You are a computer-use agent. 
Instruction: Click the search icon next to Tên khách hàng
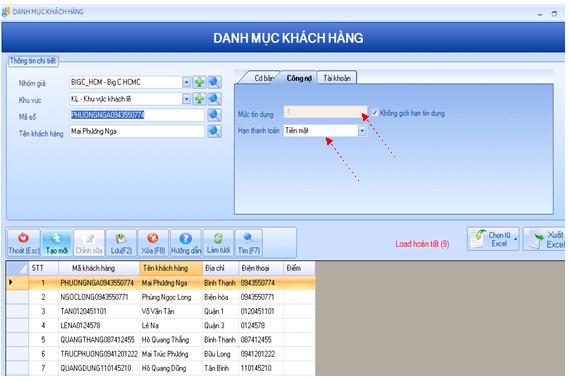pos(214,131)
